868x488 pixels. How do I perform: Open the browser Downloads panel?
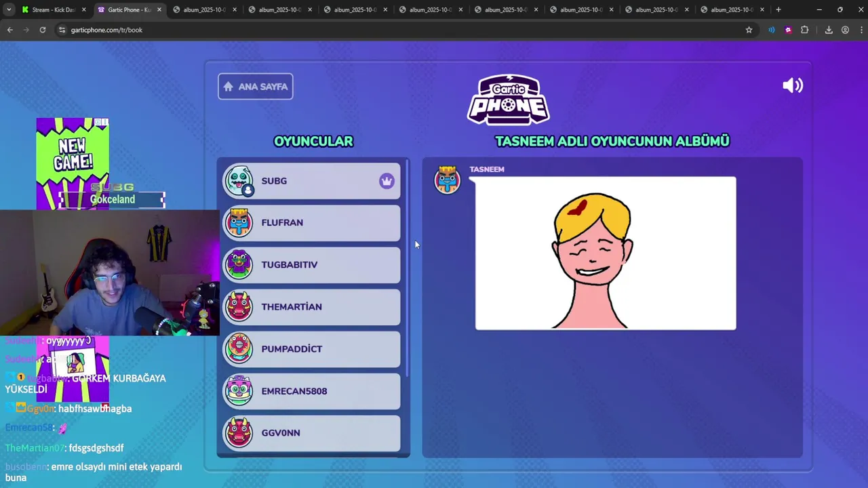(x=829, y=30)
